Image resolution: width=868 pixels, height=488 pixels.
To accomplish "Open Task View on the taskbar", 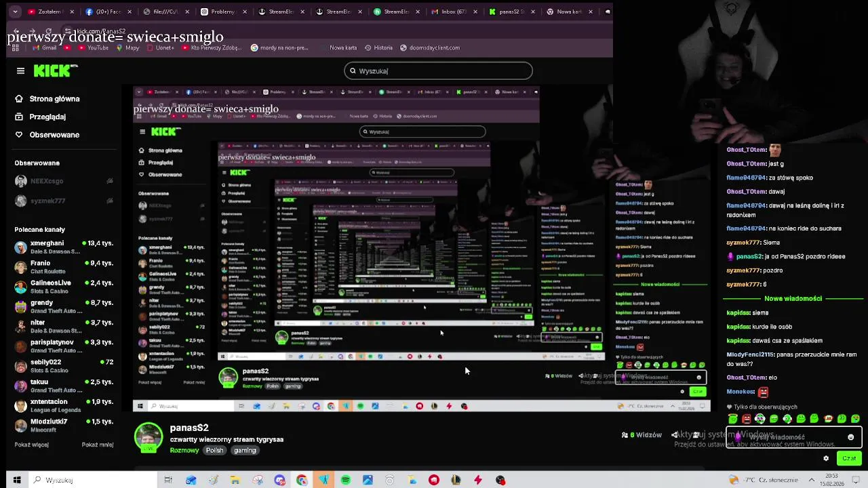I will click(x=168, y=480).
